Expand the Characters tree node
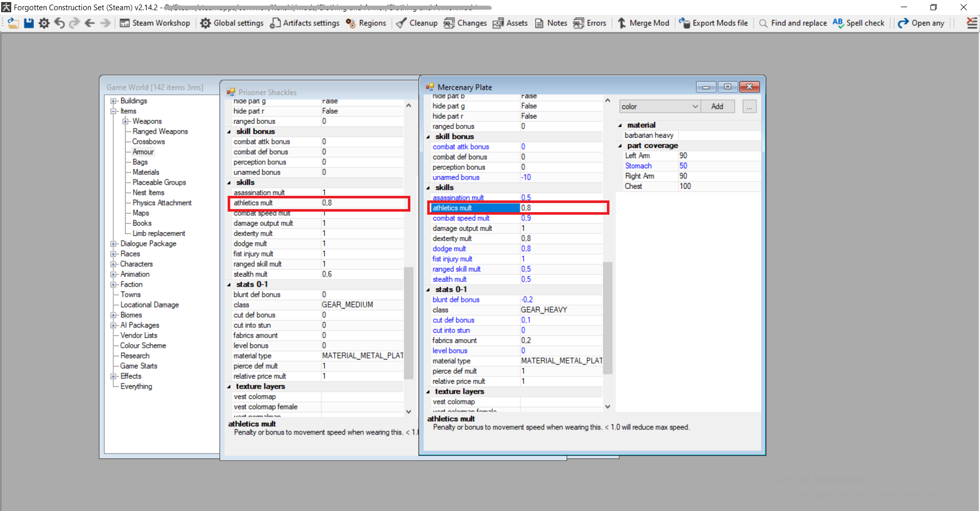 [113, 264]
